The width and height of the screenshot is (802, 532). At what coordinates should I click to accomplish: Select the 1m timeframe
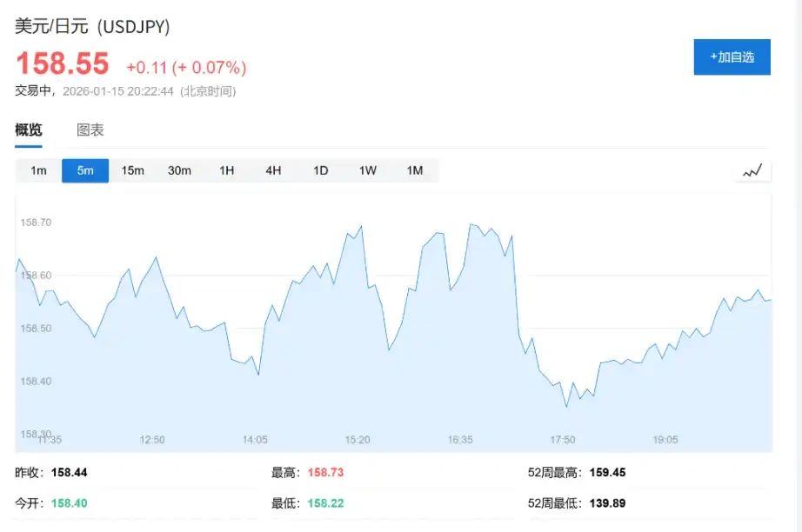pos(37,170)
